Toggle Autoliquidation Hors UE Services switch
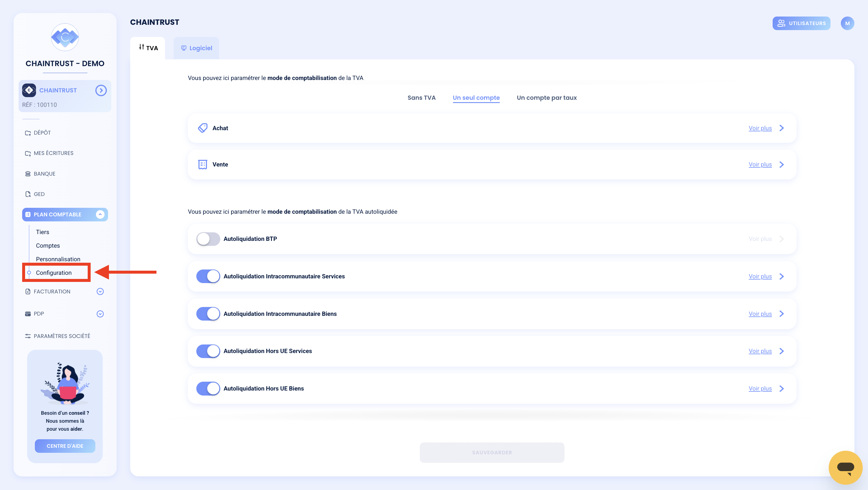The height and width of the screenshot is (490, 868). pos(208,351)
